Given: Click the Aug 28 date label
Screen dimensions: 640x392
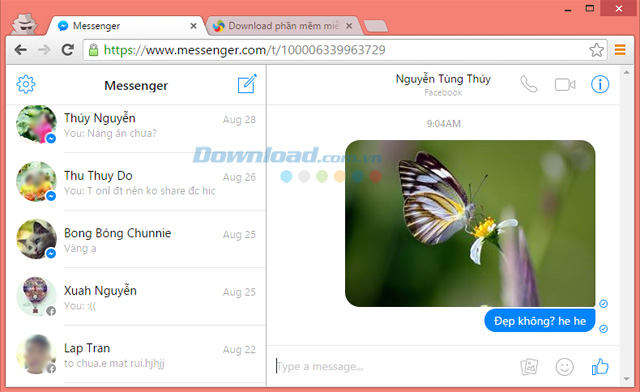Looking at the screenshot, I should click(x=239, y=120).
